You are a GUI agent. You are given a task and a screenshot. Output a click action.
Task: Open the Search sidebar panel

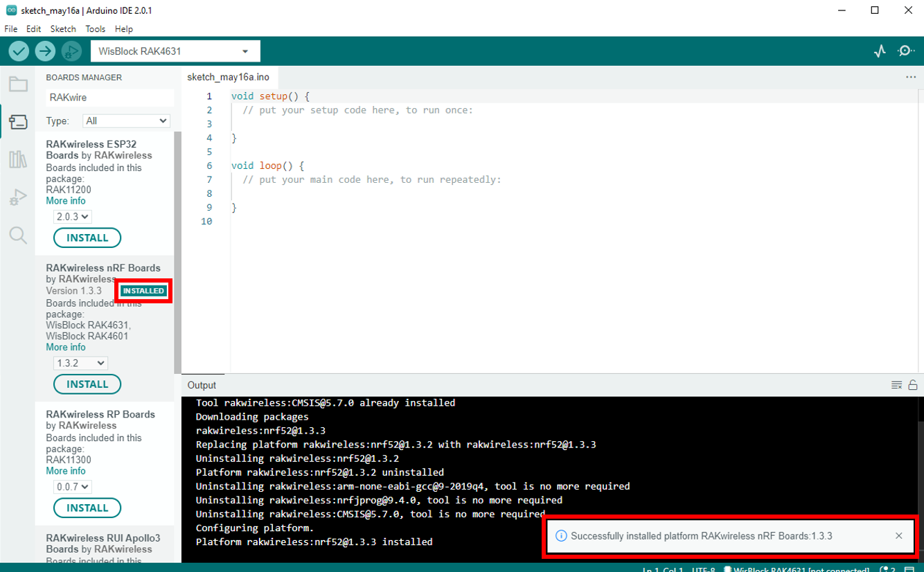coord(18,235)
